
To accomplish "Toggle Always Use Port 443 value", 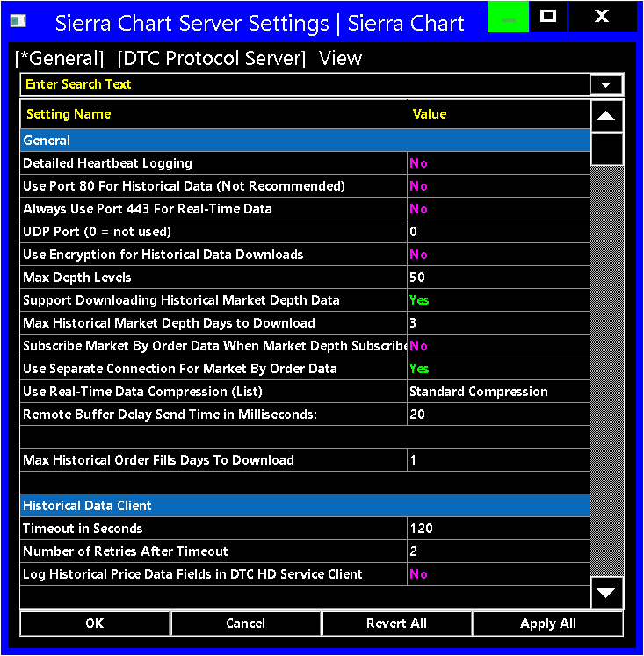I will click(498, 209).
